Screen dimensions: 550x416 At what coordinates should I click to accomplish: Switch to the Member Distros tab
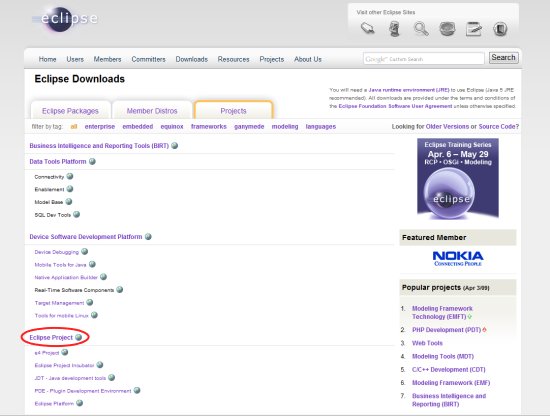152,110
